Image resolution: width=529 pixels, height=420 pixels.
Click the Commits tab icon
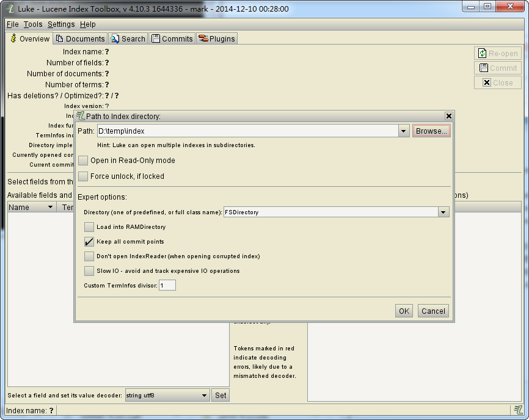point(156,38)
